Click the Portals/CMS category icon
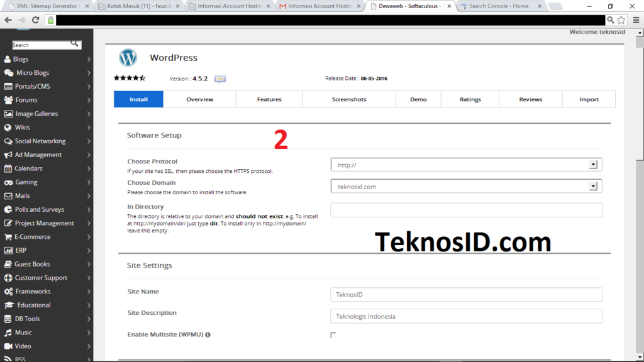This screenshot has width=644, height=362. pos(8,86)
